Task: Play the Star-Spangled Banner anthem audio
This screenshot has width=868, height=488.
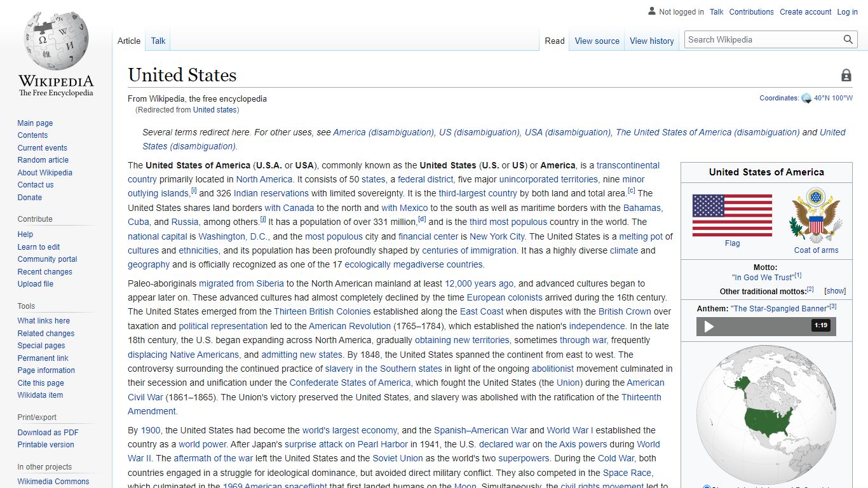Action: (709, 327)
